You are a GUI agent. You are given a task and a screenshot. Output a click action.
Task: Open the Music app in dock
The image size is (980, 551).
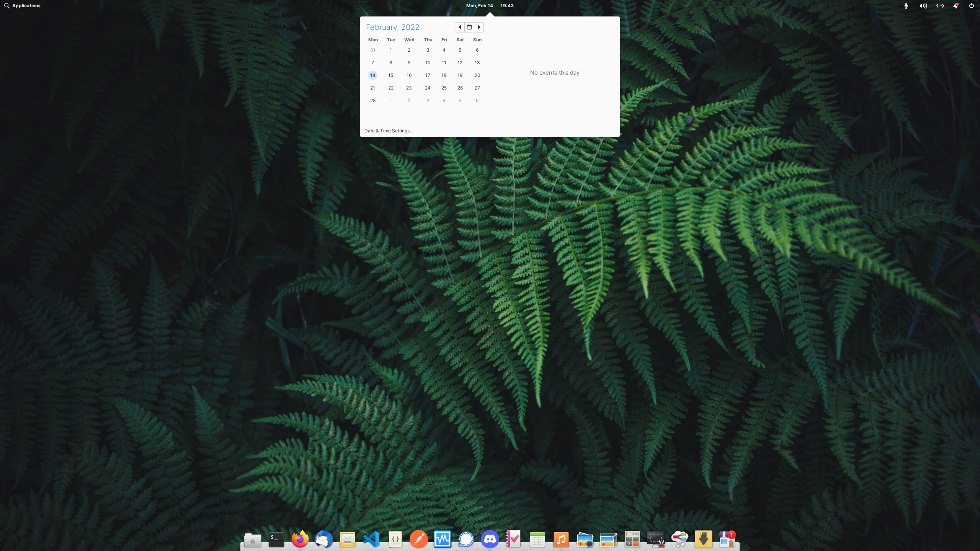(x=561, y=540)
